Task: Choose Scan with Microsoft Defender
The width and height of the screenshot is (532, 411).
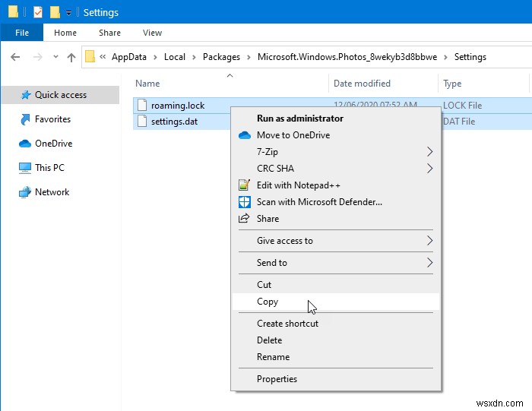Action: pos(336,202)
